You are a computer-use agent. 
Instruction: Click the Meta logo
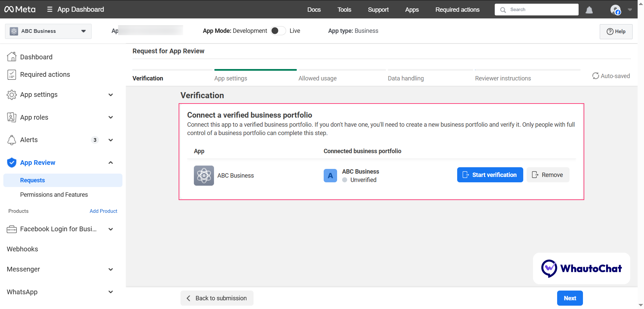click(20, 9)
